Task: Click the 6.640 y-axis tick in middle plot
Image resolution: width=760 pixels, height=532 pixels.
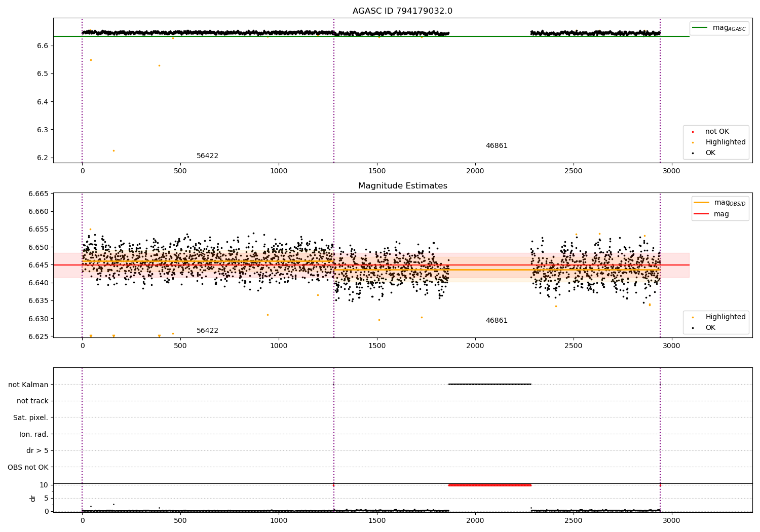Action: (39, 283)
